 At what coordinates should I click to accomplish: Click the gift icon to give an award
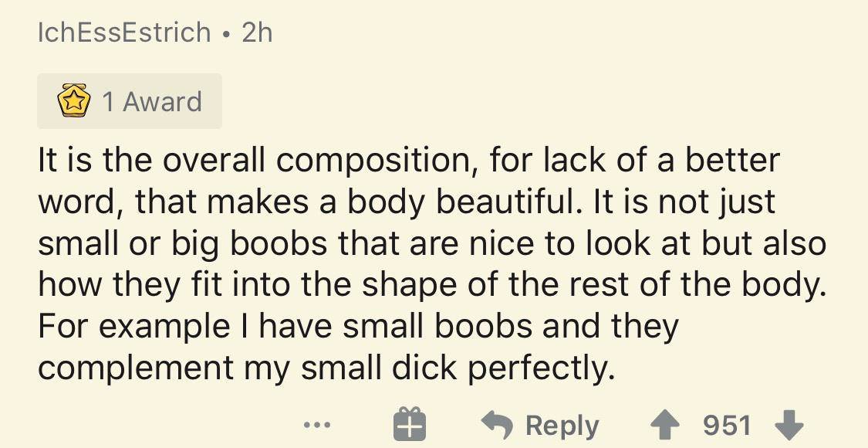(x=409, y=425)
